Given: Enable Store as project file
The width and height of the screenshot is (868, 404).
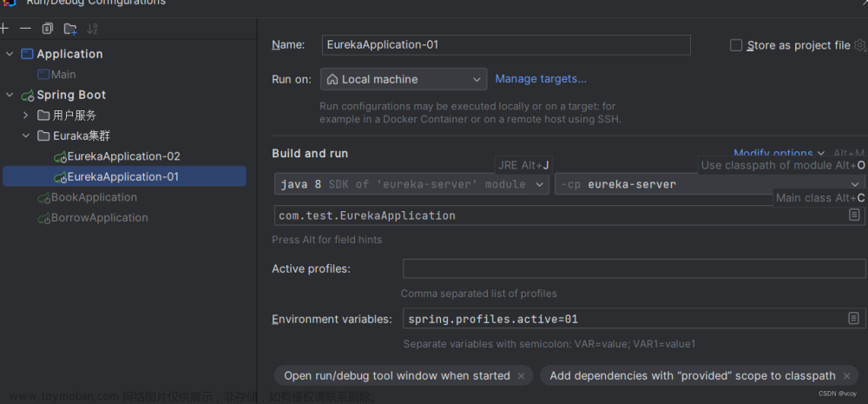Looking at the screenshot, I should 736,45.
